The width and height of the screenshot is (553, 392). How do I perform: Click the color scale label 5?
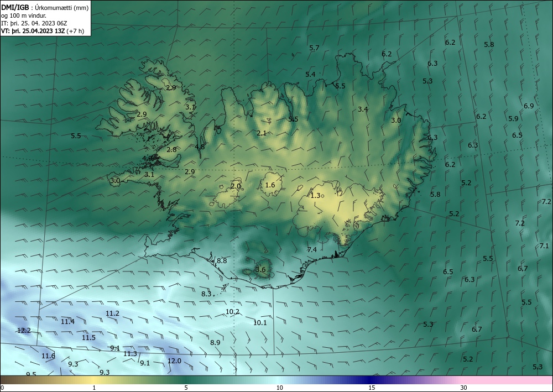(186, 388)
